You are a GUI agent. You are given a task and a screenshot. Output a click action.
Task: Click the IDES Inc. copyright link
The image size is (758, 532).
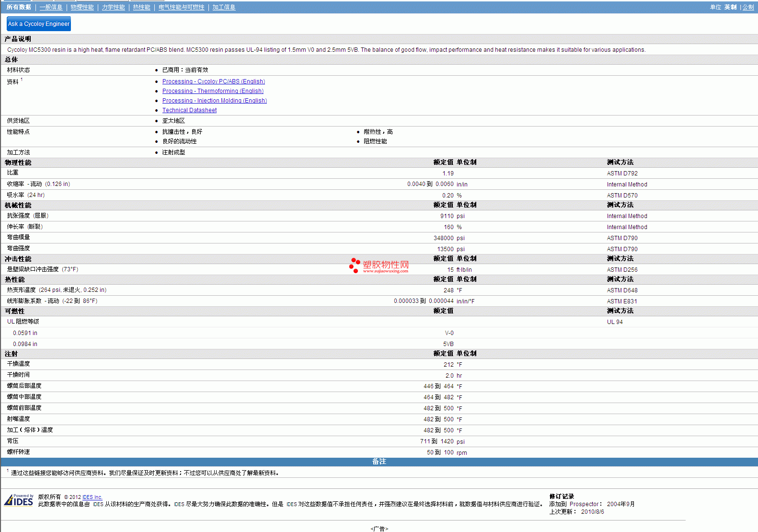click(x=92, y=497)
